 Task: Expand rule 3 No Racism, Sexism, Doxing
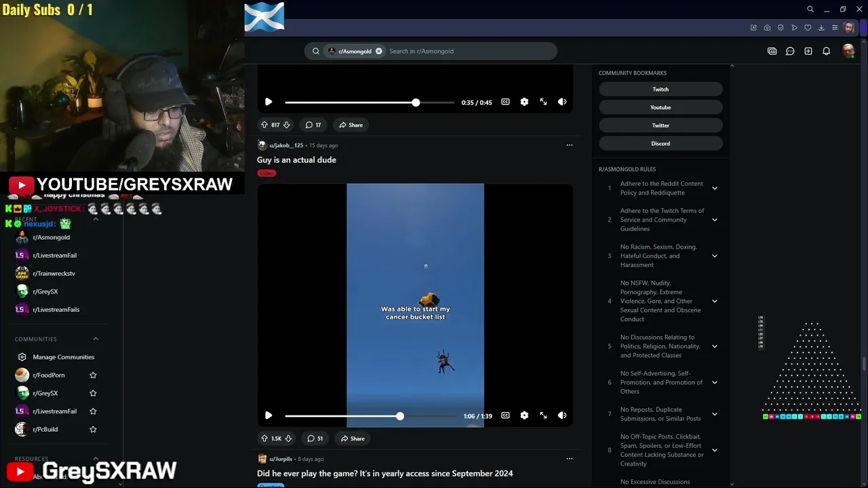(715, 256)
